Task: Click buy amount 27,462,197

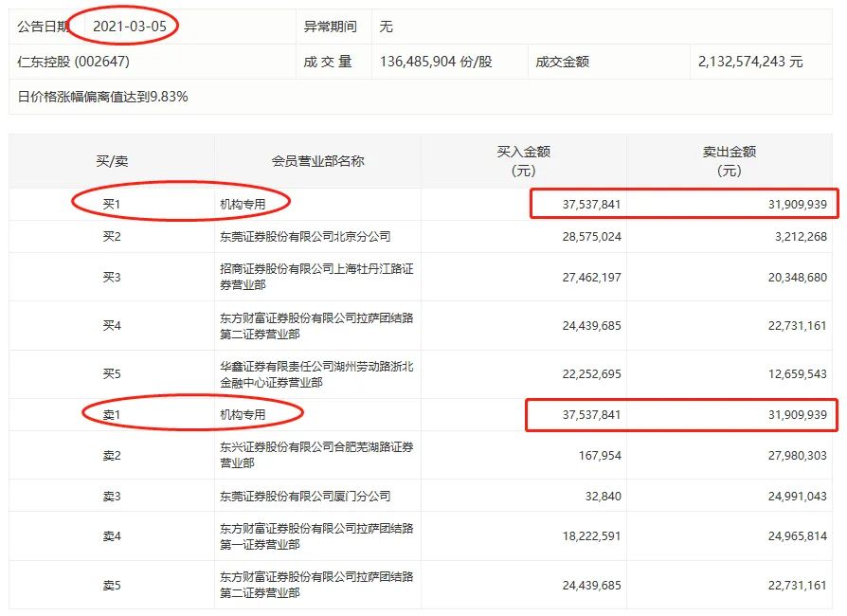Action: pos(591,277)
